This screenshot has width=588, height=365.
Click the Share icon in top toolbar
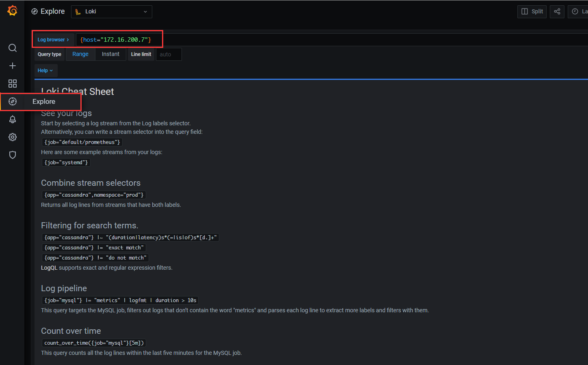557,11
